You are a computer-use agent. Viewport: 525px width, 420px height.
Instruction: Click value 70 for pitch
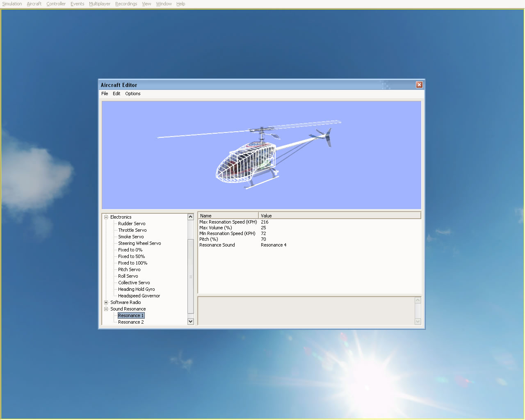coord(263,239)
